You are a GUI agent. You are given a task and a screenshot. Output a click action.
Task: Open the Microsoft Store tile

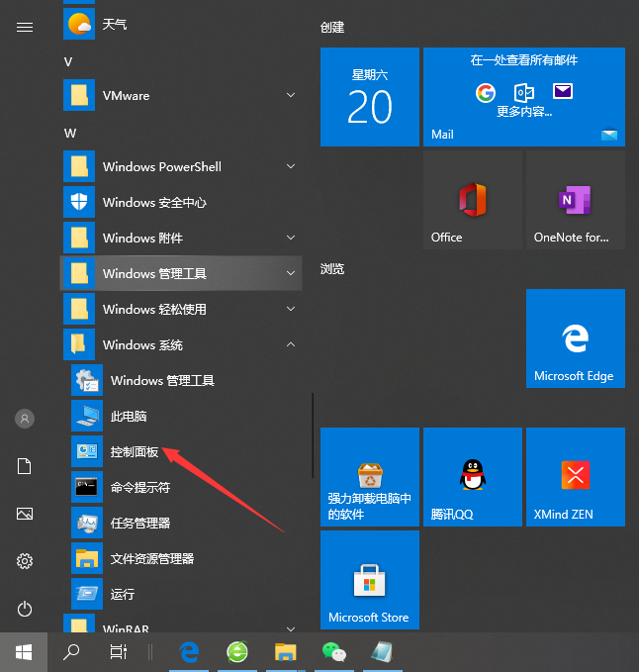pos(369,579)
